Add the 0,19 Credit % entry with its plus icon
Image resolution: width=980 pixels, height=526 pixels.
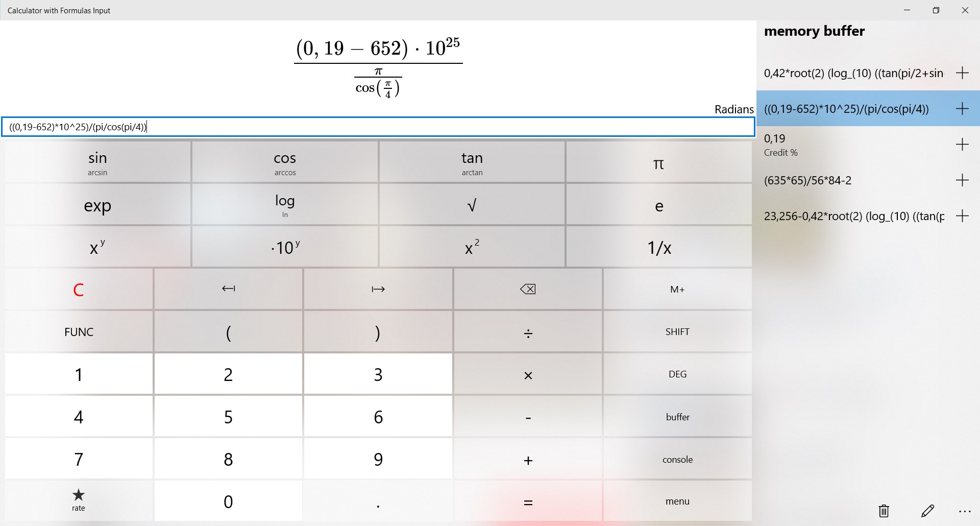pos(962,145)
